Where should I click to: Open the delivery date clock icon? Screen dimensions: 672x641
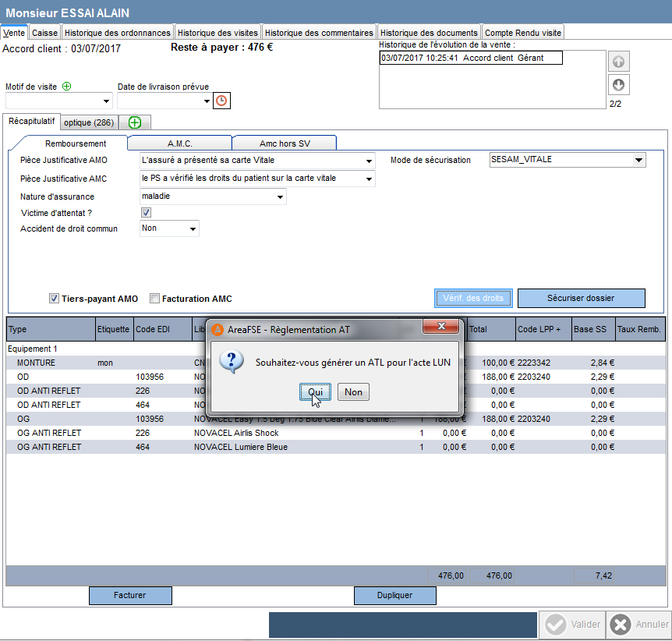tap(221, 101)
